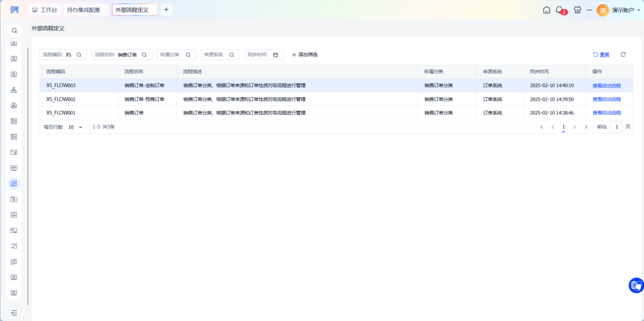Switch to the 待办集成配置 tab
This screenshot has width=644, height=321.
tap(83, 10)
